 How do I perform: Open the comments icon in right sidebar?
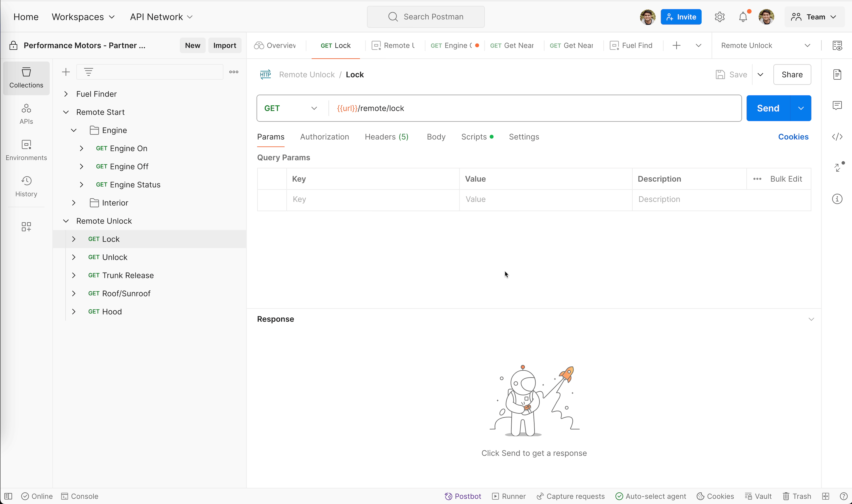837,106
